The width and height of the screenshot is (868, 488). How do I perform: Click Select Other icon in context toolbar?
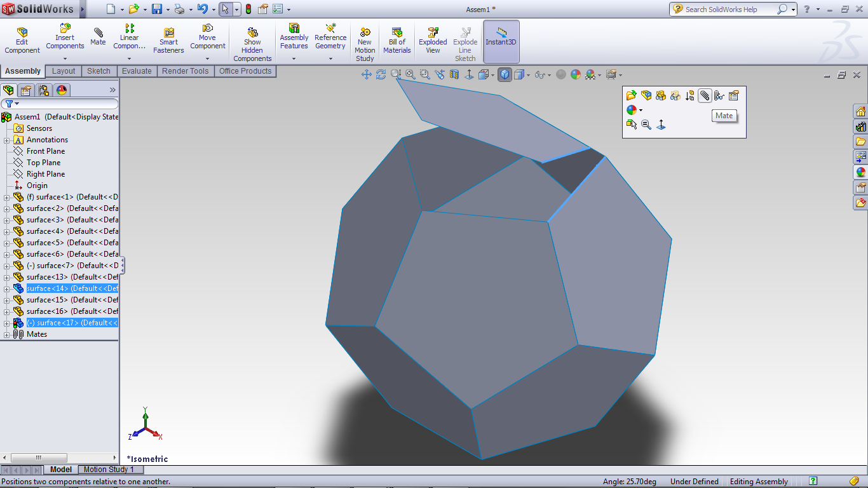pos(632,125)
